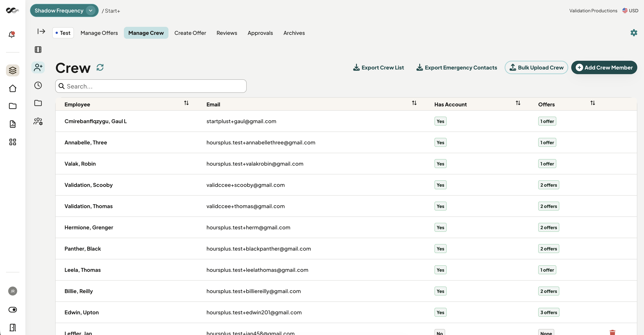
Task: Click the Yes badge for Annabelle, Three
Action: [x=440, y=142]
